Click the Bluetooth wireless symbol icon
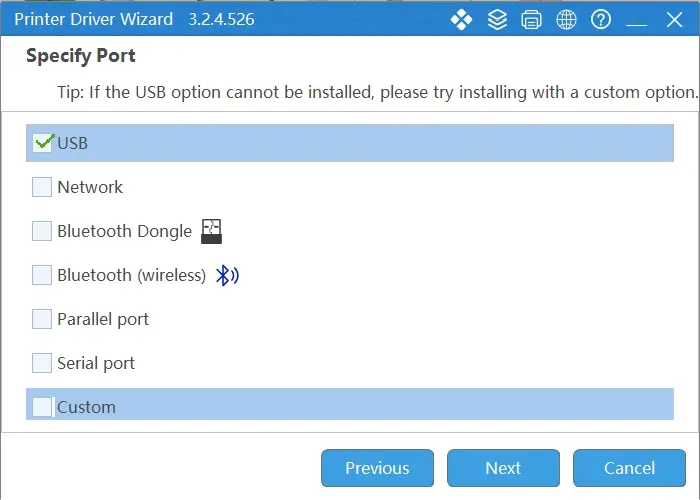The width and height of the screenshot is (700, 500). 227,275
